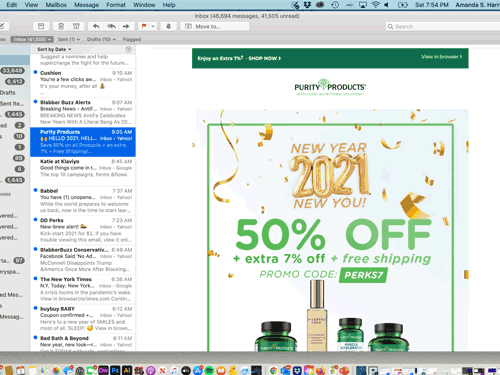Select the Purity Products message
Image resolution: width=500 pixels, height=375 pixels.
pos(83,142)
